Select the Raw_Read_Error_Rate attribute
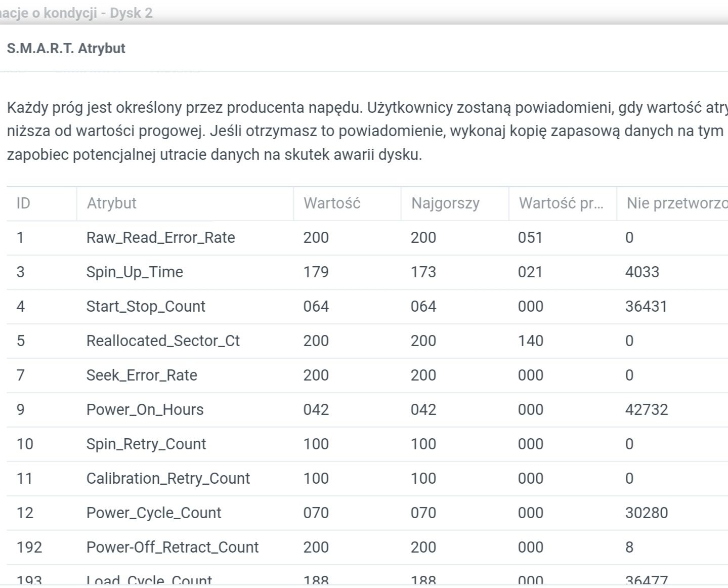 point(160,238)
